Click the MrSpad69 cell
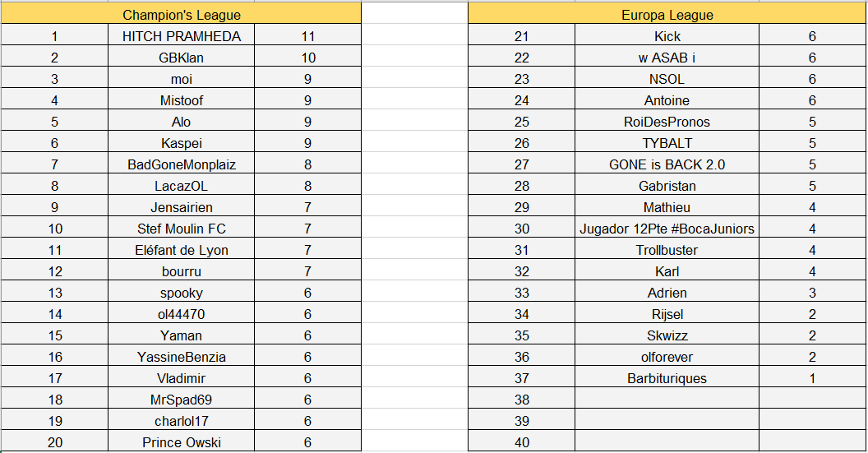The image size is (868, 453). (182, 400)
